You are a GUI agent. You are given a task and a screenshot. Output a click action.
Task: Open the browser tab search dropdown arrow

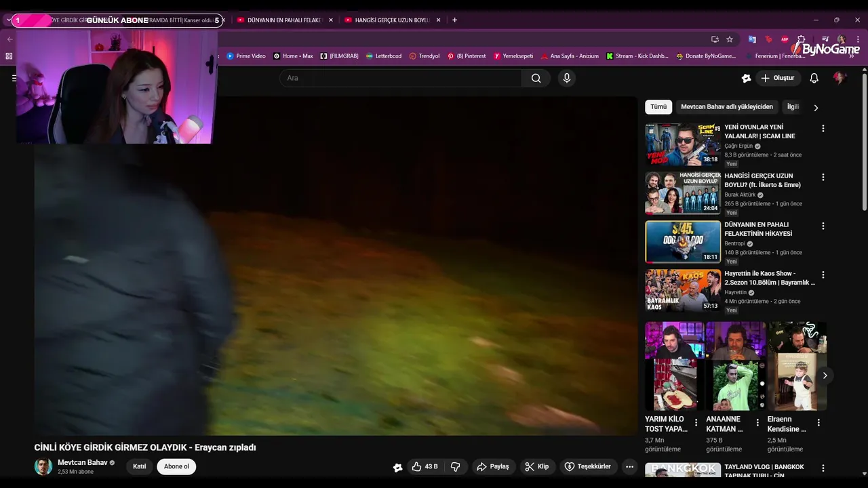click(8, 20)
